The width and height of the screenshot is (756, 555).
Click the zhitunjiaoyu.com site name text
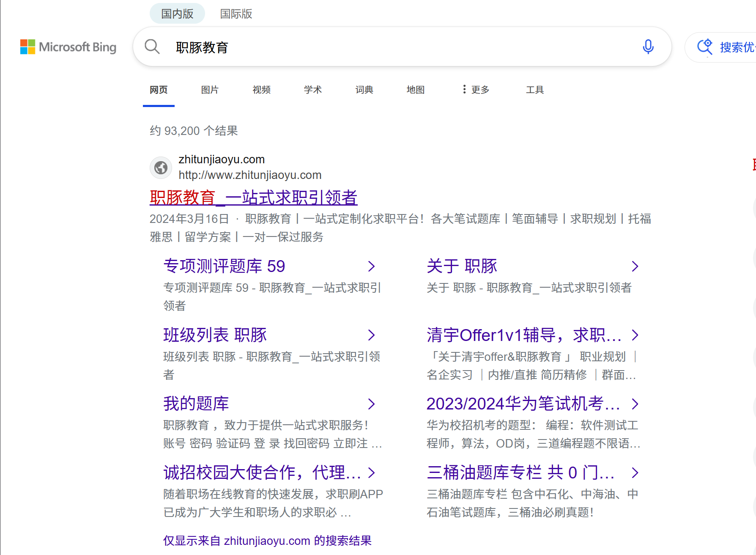222,159
